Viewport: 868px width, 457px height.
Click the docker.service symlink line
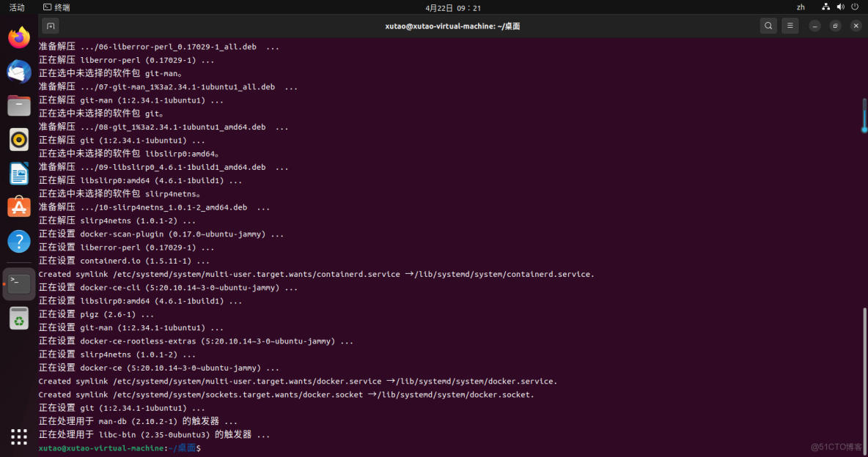[298, 382]
